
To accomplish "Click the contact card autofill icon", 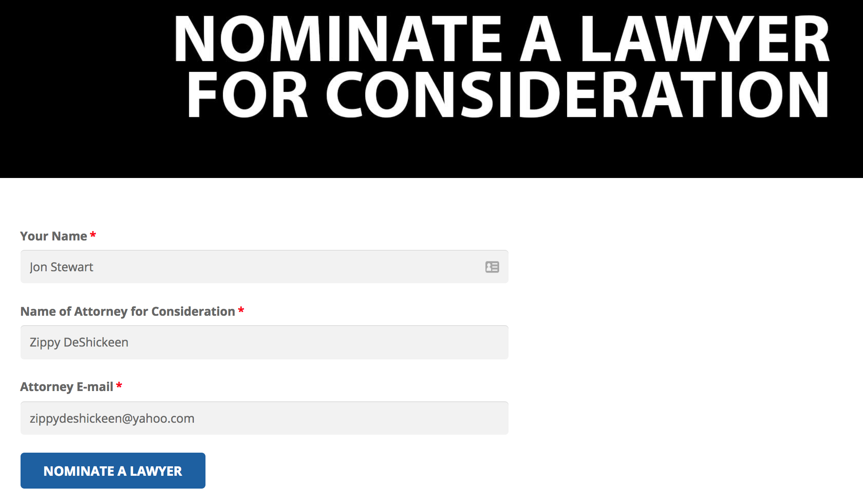I will click(492, 267).
